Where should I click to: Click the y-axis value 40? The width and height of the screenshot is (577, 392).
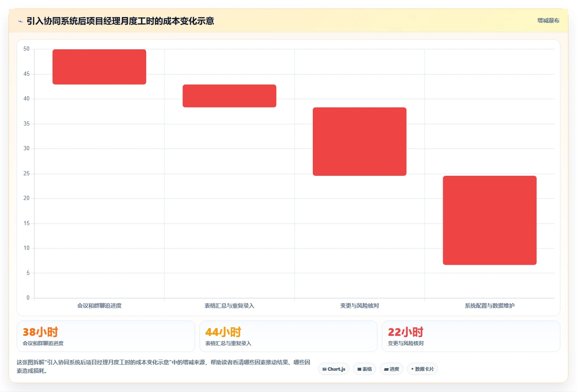point(26,99)
